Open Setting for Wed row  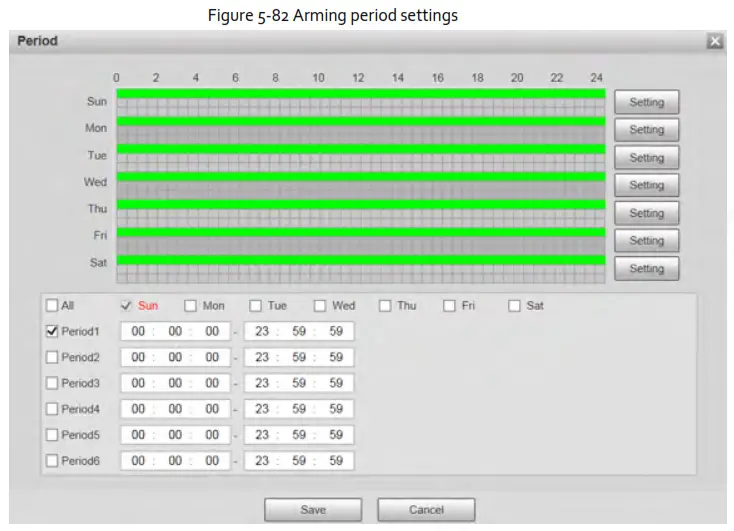point(646,185)
